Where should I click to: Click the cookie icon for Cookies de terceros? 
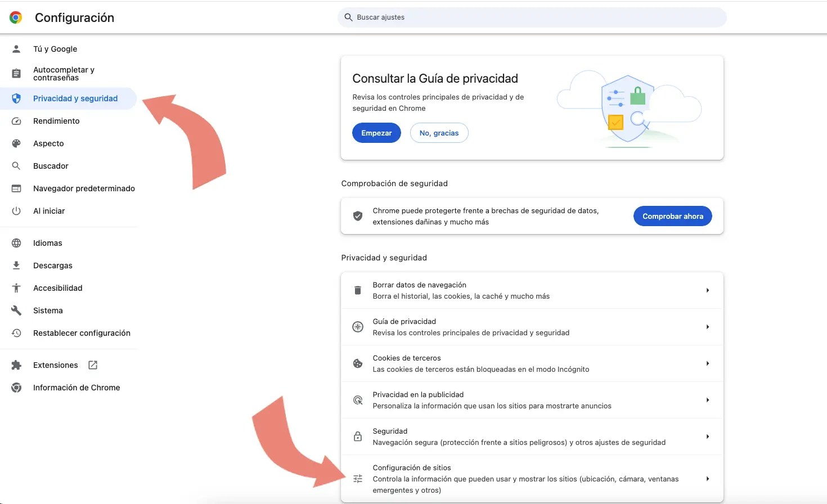pyautogui.click(x=358, y=363)
